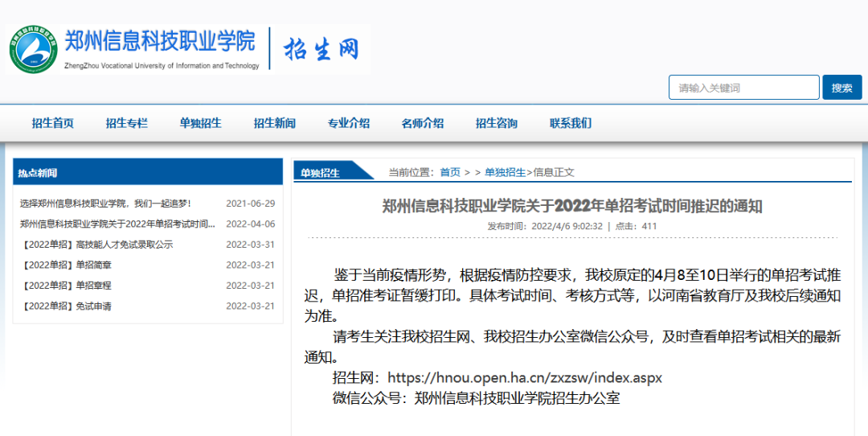Click the search keyword input field
The width and height of the screenshot is (868, 436).
(743, 88)
